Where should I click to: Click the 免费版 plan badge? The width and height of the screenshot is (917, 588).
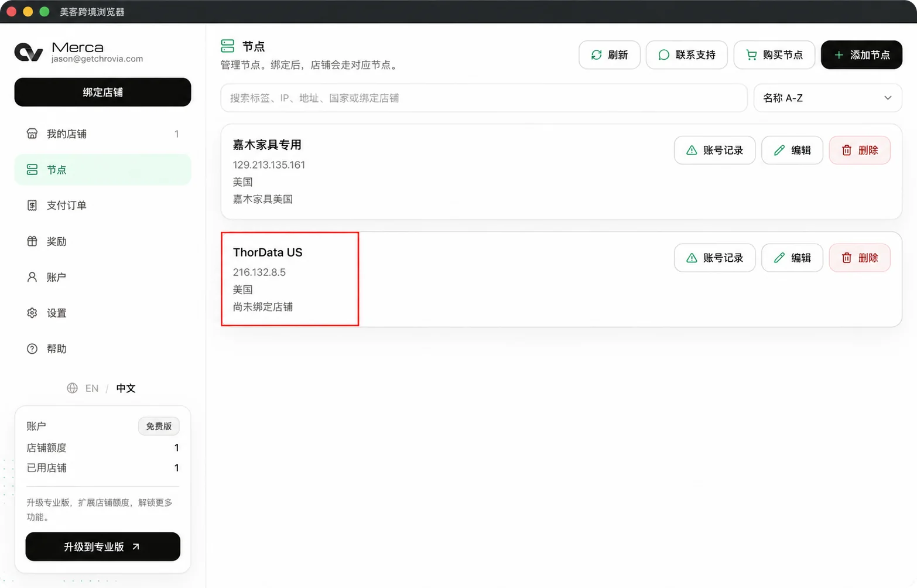click(x=159, y=426)
